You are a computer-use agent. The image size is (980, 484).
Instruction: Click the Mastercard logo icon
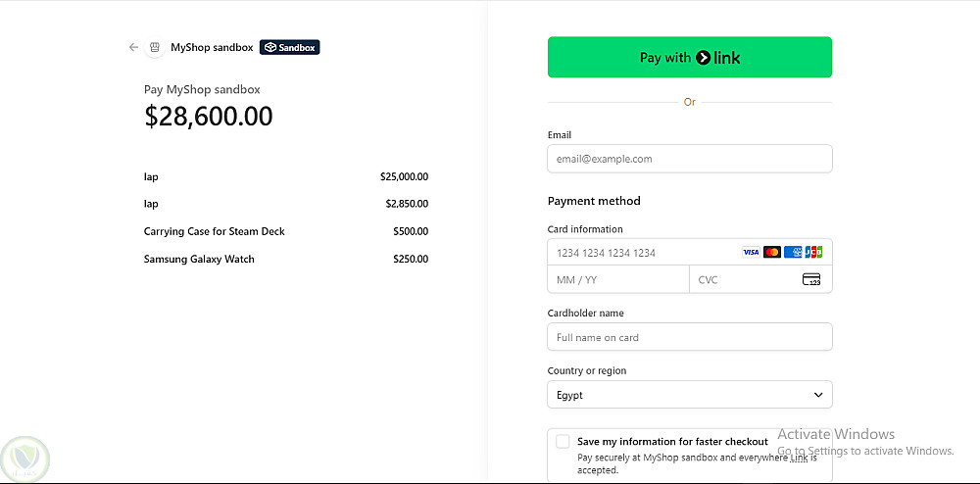[772, 253]
